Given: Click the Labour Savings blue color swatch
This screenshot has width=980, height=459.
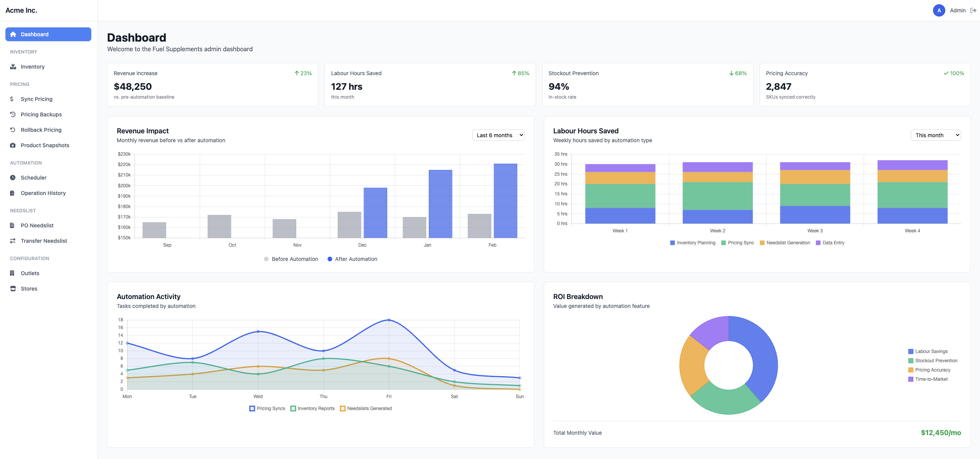Looking at the screenshot, I should (910, 351).
